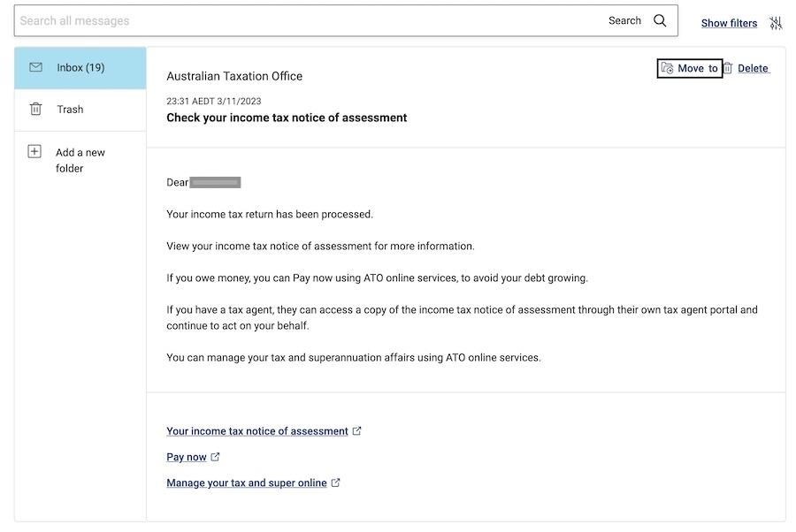Switch to the Trash folder
The height and width of the screenshot is (532, 796).
[x=80, y=110]
